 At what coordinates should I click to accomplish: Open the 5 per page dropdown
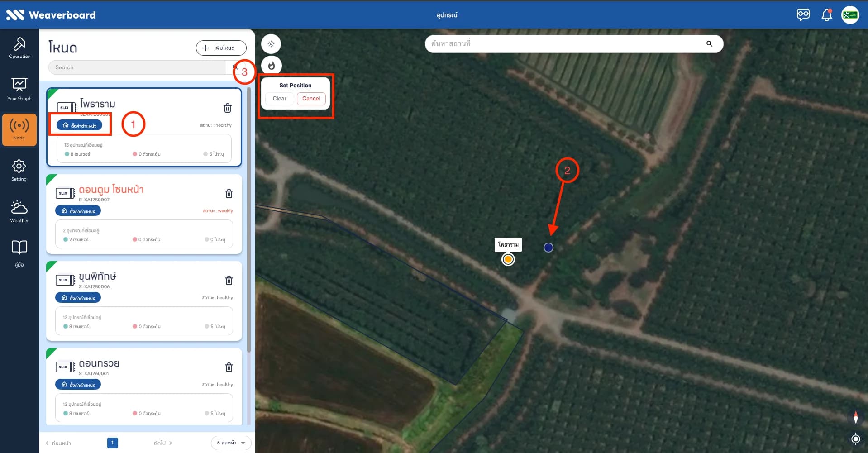point(231,443)
